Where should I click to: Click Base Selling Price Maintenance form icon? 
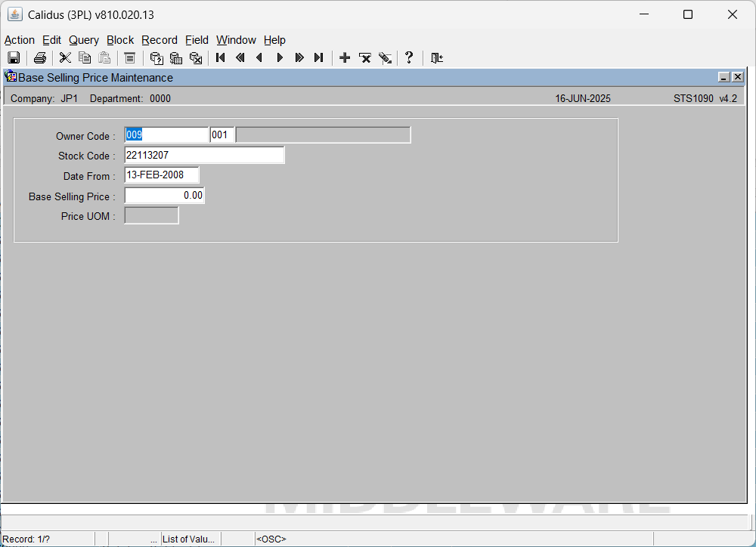tap(11, 76)
